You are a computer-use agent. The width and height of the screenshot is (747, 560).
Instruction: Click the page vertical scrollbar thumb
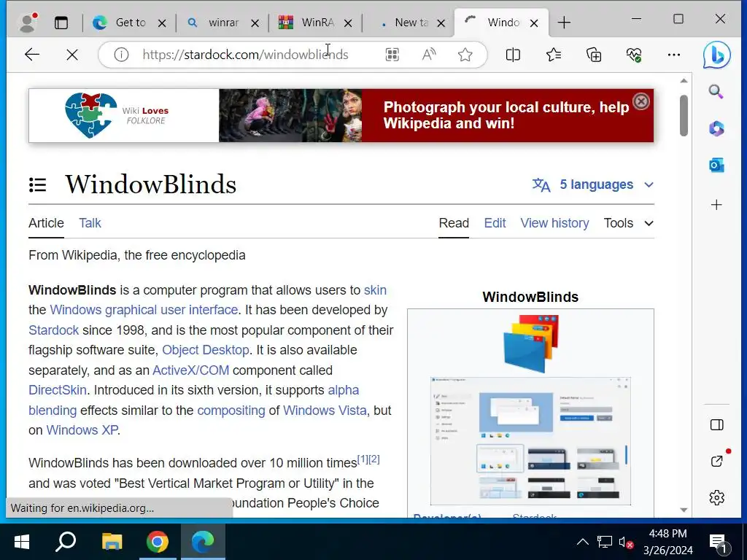684,115
